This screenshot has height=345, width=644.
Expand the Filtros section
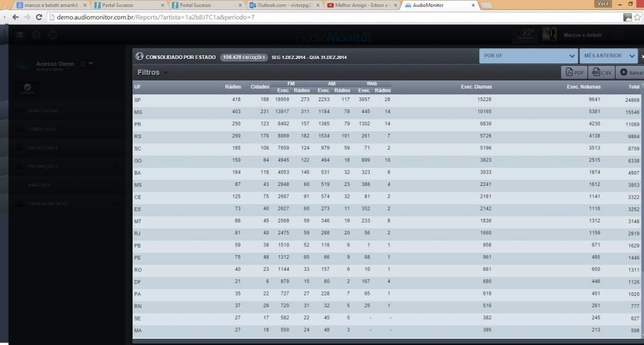pos(152,73)
